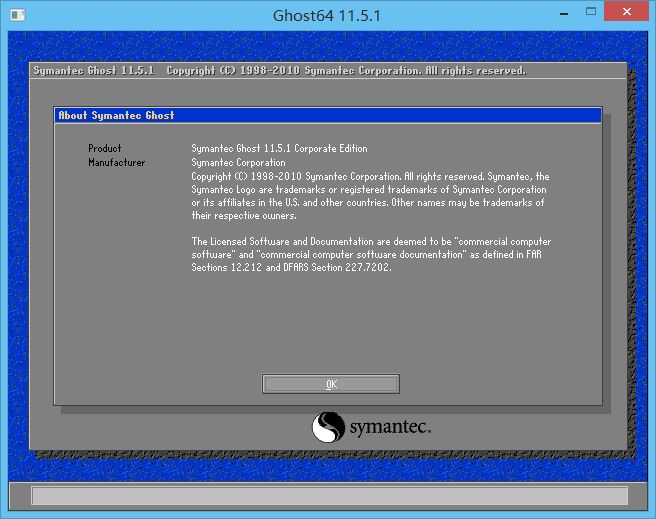Click the DFARS Section 227.7202 text line
Image resolution: width=656 pixels, height=519 pixels.
click(291, 268)
